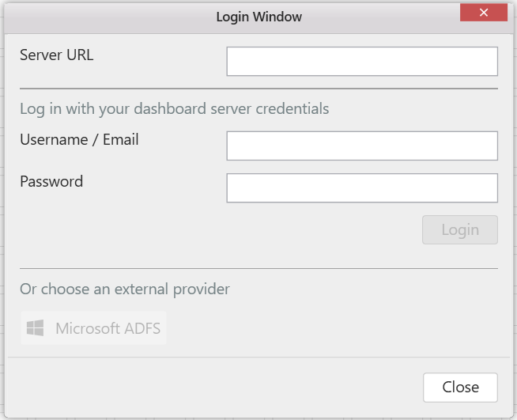Viewport: 517px width, 420px height.
Task: Click the Close button at the bottom
Action: coord(460,387)
